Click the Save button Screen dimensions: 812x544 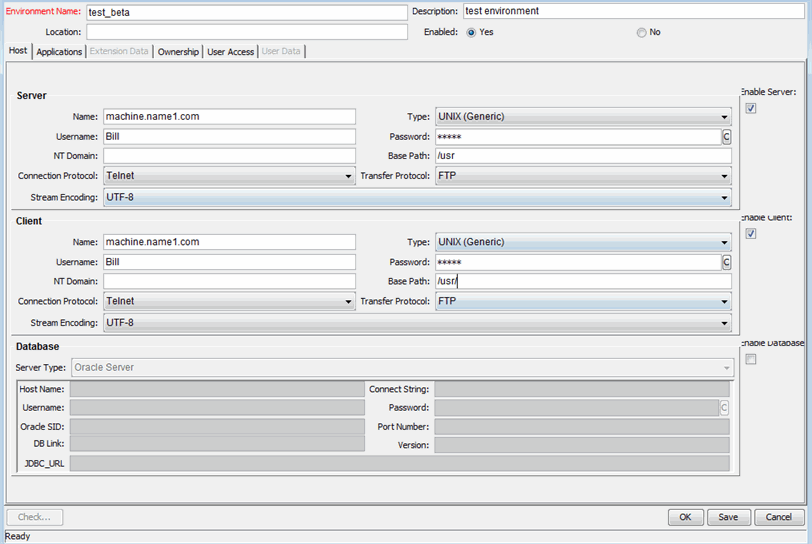pos(728,517)
